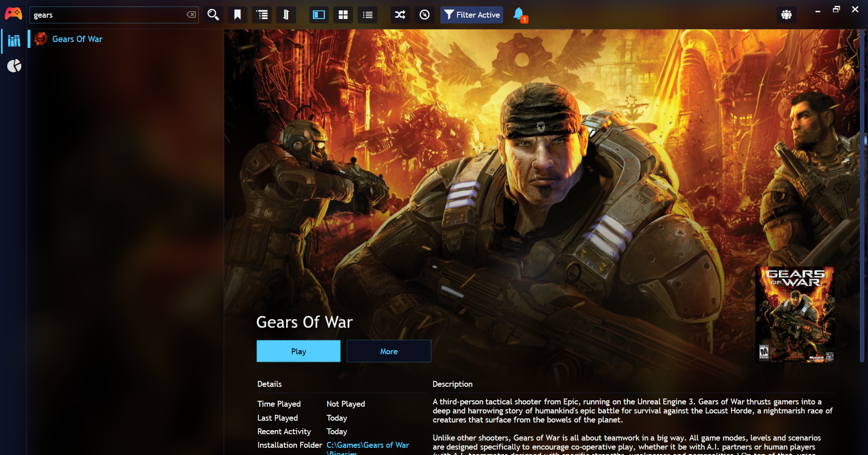Open the Statistics pie chart sidebar icon
Image resolution: width=868 pixels, height=455 pixels.
14,66
